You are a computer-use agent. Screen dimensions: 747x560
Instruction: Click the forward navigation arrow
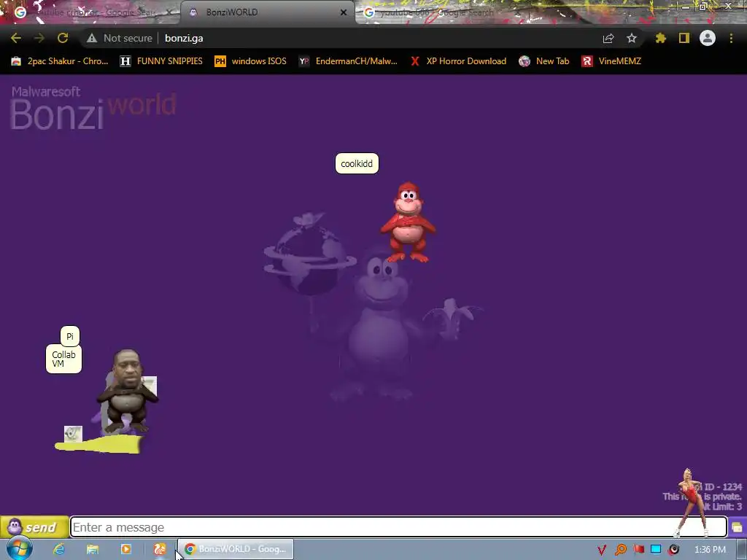pos(39,38)
